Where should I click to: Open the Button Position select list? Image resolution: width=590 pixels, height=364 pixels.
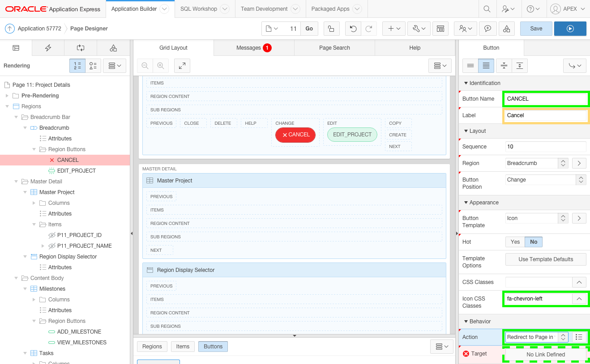tap(546, 180)
